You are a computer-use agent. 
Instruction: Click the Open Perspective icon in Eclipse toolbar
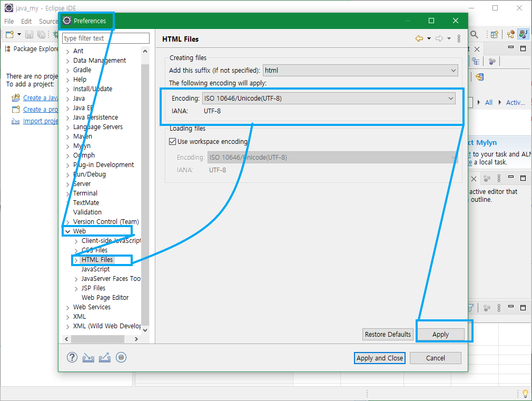pos(495,34)
